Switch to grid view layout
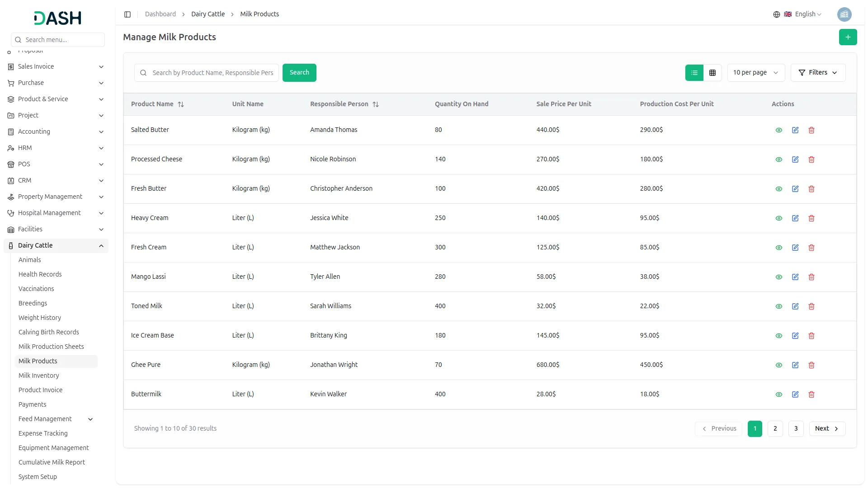Image resolution: width=868 pixels, height=488 pixels. (x=712, y=73)
